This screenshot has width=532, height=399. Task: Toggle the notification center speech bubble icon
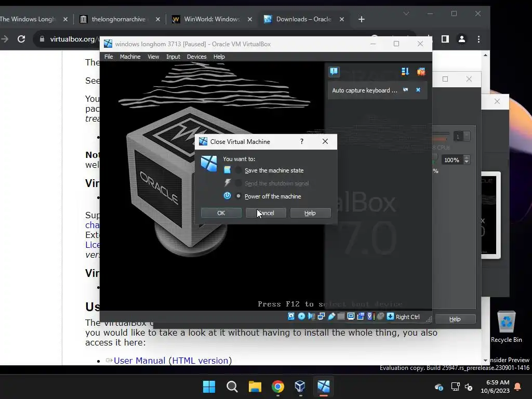pyautogui.click(x=334, y=71)
